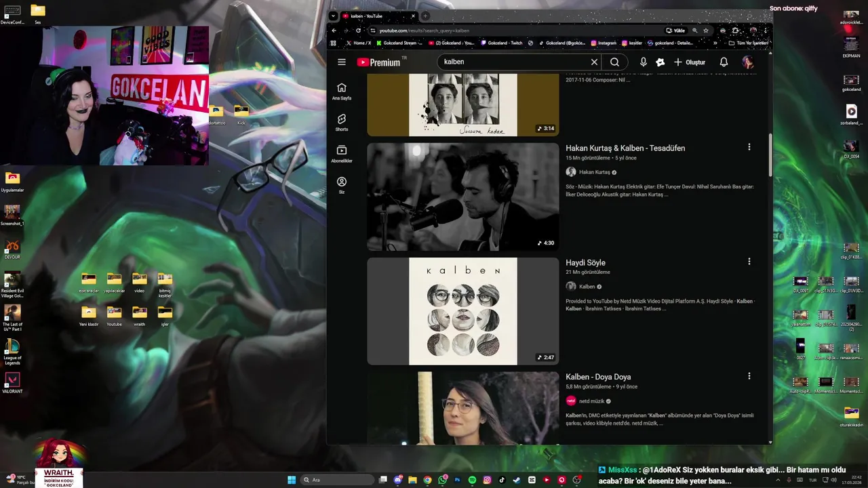Open more options for Tesadüfen video
The width and height of the screenshot is (868, 488).
[x=749, y=147]
